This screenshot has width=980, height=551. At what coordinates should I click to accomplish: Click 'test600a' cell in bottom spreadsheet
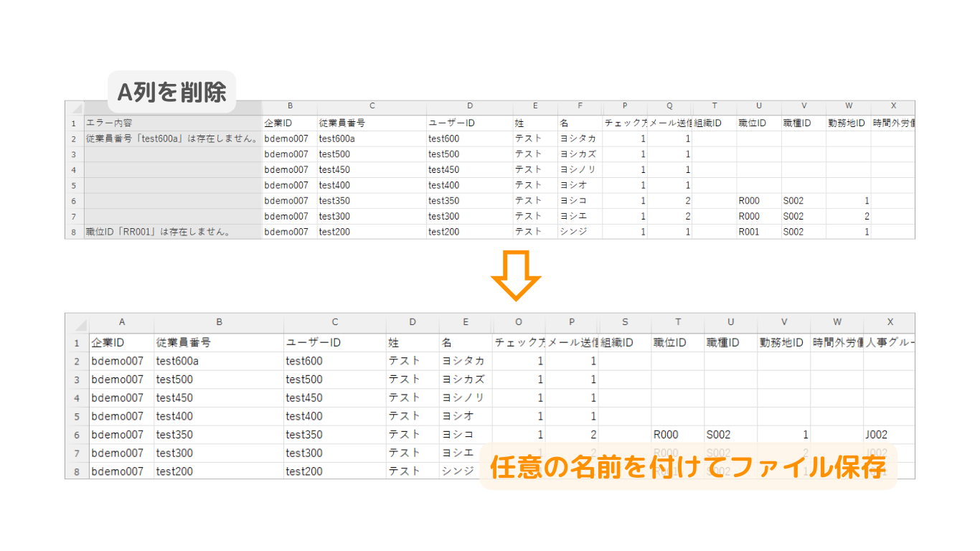coord(218,361)
